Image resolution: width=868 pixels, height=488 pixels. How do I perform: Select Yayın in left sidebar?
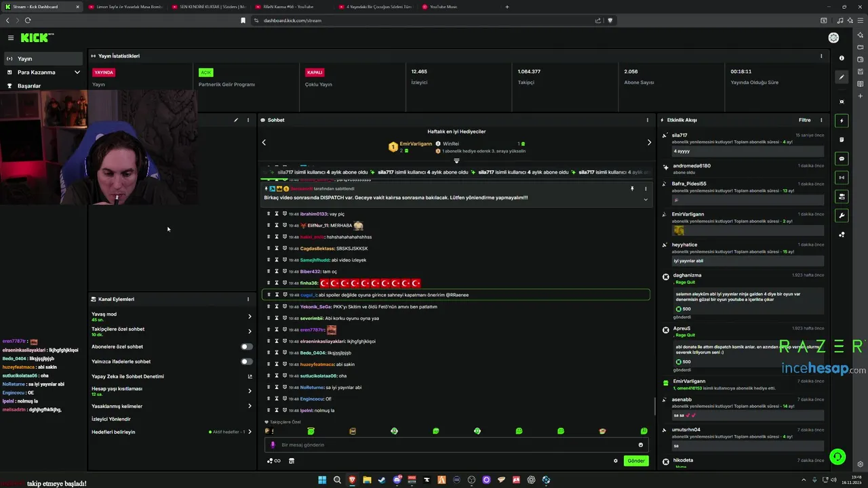point(43,59)
